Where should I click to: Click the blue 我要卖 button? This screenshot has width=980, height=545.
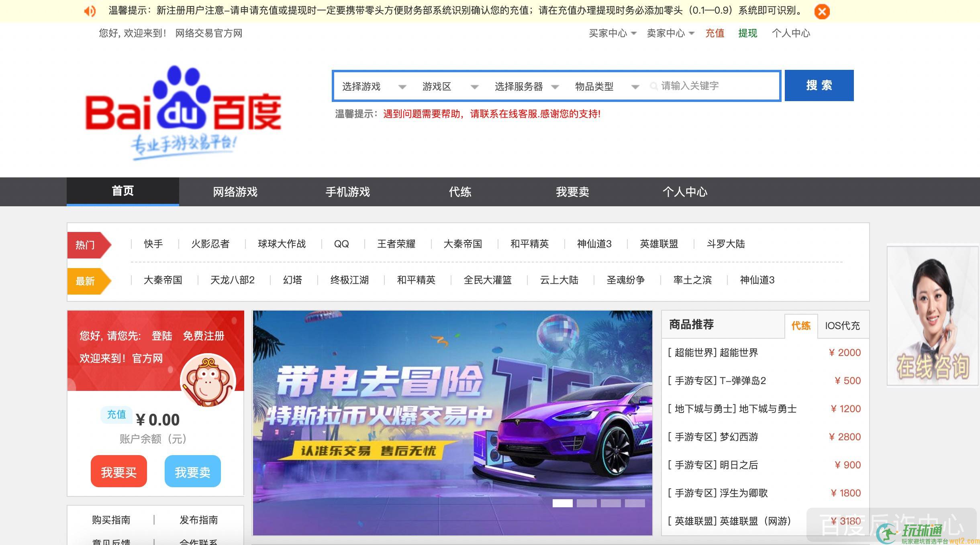pyautogui.click(x=193, y=472)
